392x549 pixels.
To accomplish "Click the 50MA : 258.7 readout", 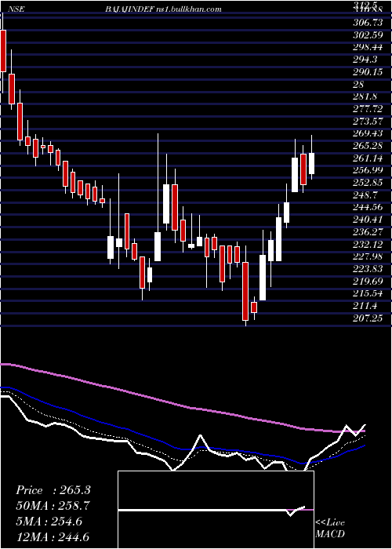I will click(x=53, y=506).
